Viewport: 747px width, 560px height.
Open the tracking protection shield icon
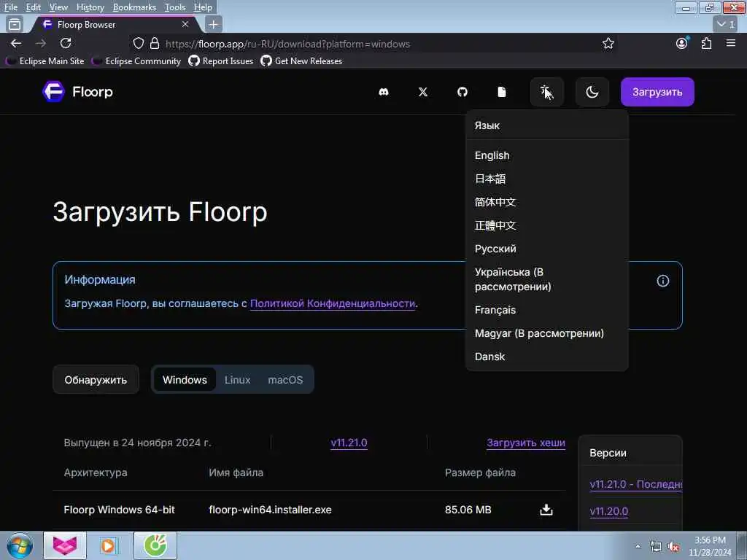click(138, 43)
